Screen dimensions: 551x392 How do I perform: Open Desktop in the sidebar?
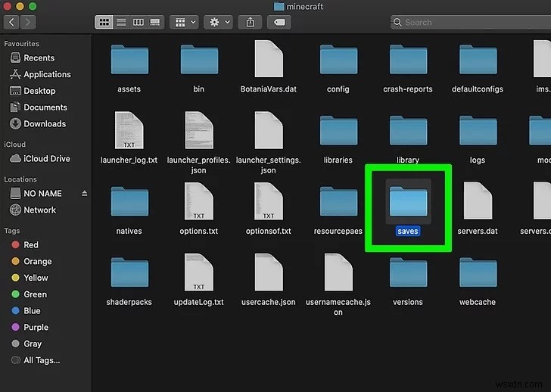pos(33,91)
